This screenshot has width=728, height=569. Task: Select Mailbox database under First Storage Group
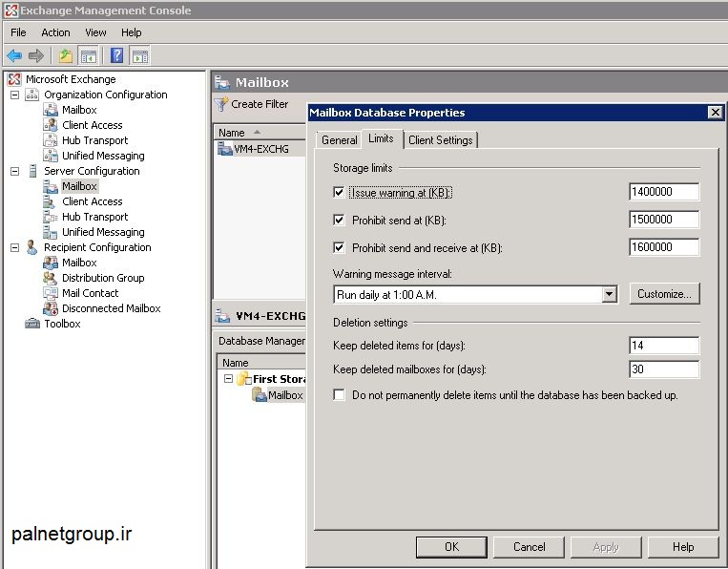[x=285, y=395]
